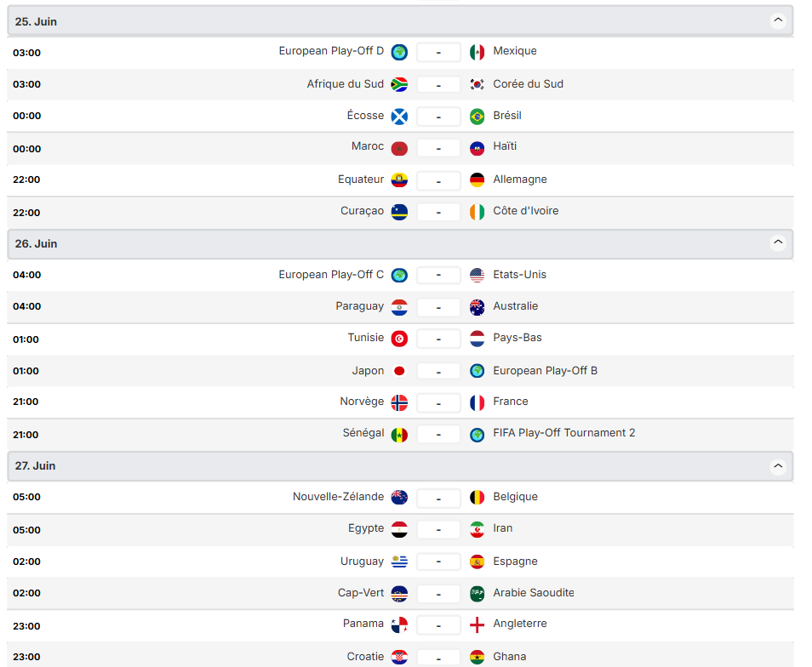This screenshot has height=667, width=812.
Task: Open the Norvège team link
Action: point(362,402)
